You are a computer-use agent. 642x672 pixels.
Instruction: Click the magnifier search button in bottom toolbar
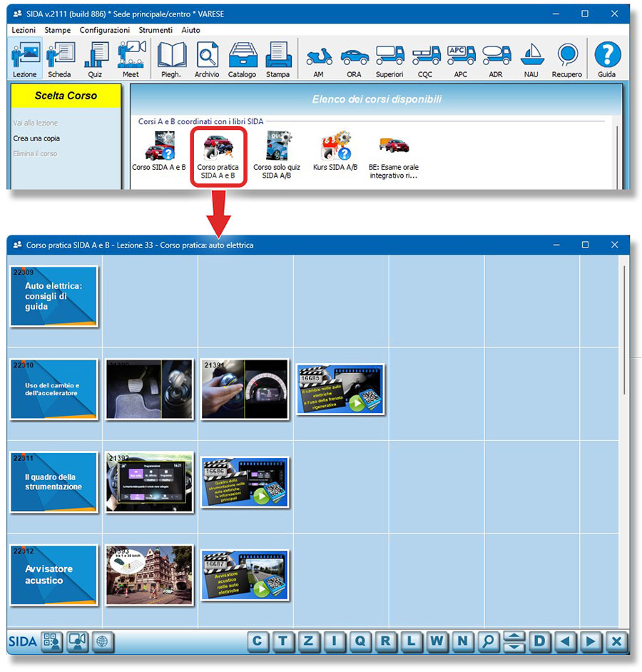click(x=488, y=641)
